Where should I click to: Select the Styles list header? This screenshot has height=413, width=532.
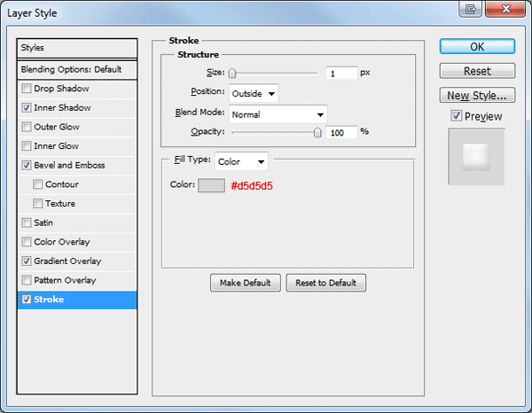[77, 48]
